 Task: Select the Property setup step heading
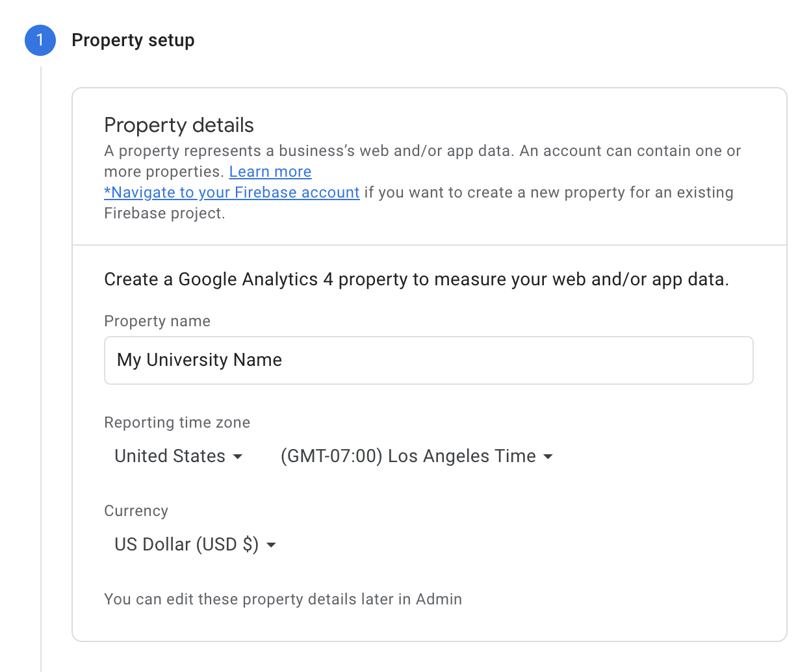pos(133,40)
